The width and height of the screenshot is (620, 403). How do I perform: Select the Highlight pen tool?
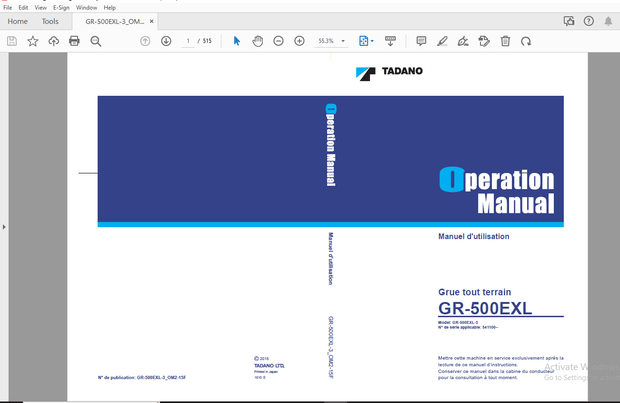coord(442,41)
